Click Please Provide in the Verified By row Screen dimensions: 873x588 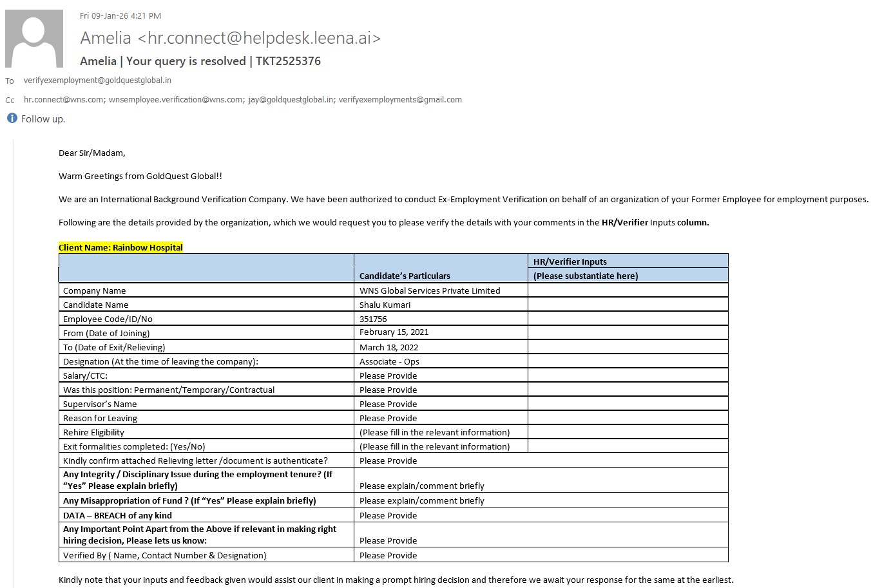pyautogui.click(x=388, y=555)
